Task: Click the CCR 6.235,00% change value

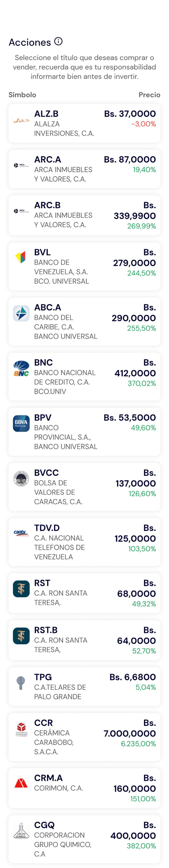Action: point(138,744)
